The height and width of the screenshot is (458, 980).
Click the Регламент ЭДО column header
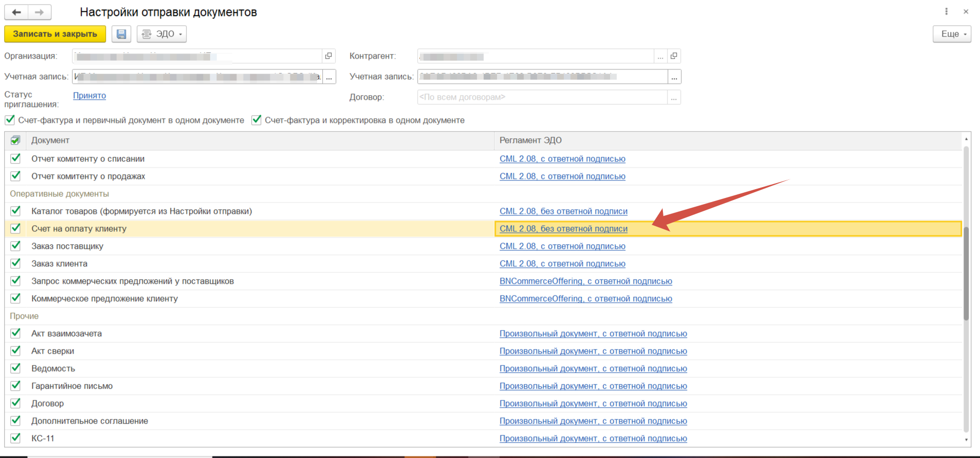coord(530,140)
